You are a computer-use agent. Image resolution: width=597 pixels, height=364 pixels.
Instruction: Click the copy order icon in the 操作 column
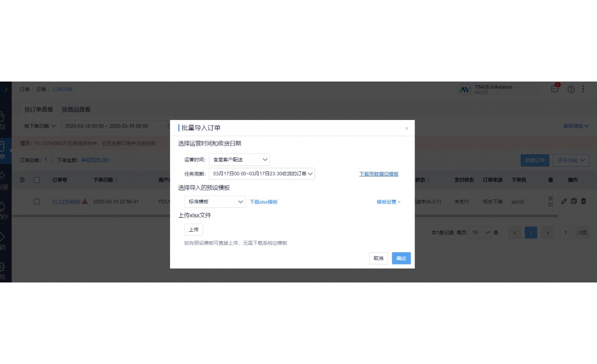point(574,200)
